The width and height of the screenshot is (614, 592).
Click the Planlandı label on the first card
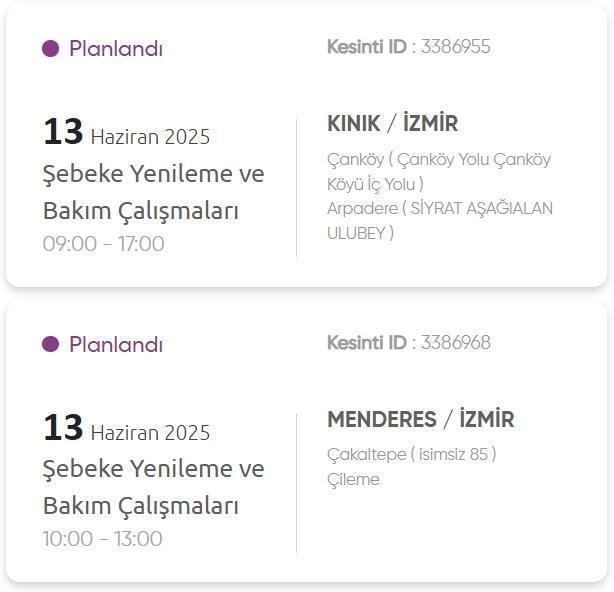pyautogui.click(x=116, y=49)
